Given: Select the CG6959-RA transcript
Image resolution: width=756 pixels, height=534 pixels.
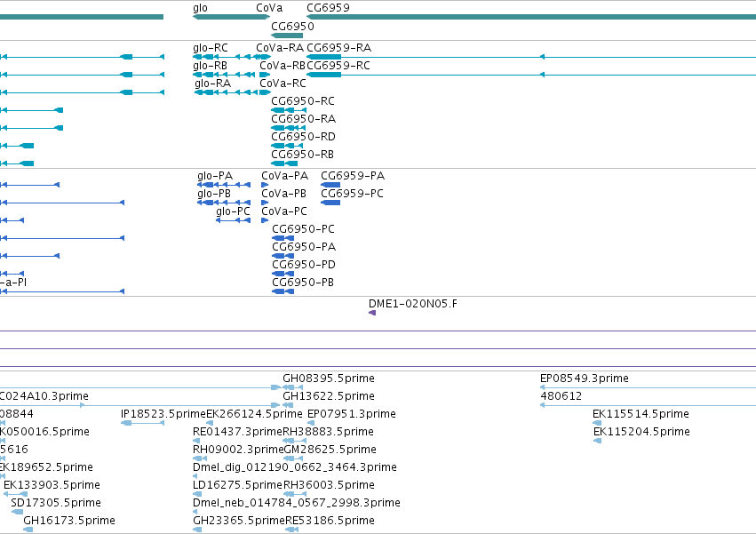Looking at the screenshot, I should pyautogui.click(x=531, y=57).
